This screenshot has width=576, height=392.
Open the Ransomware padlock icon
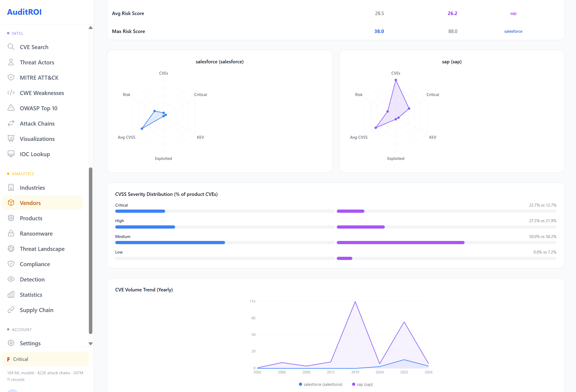(x=11, y=233)
